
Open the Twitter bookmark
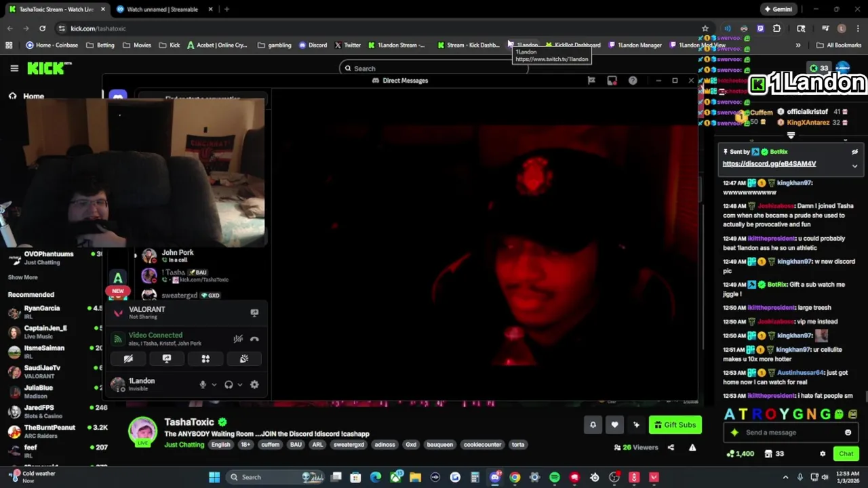point(347,45)
